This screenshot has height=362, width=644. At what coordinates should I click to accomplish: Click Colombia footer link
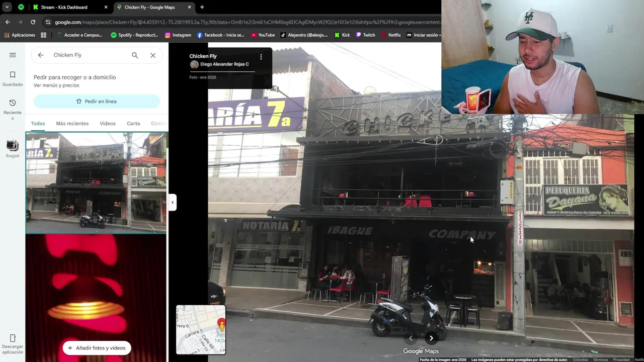point(580,359)
